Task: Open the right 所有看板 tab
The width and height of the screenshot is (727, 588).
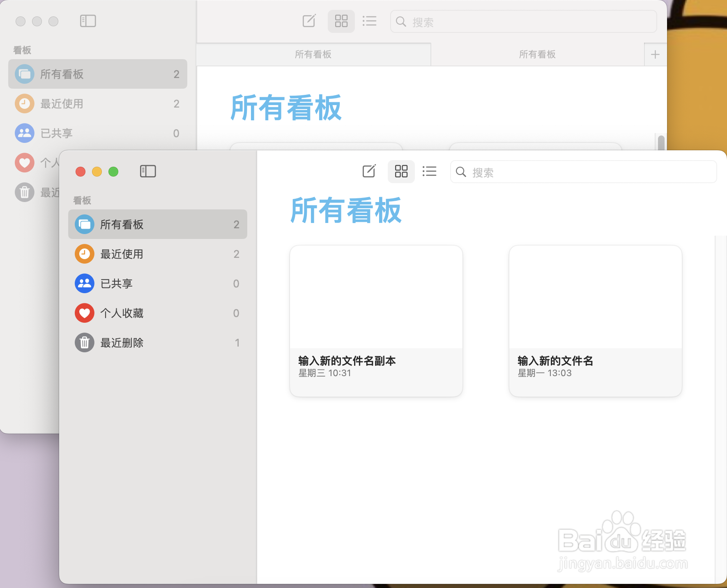Action: click(x=537, y=54)
